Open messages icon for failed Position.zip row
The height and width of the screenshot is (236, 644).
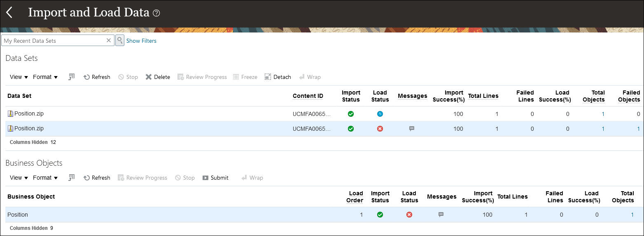411,129
